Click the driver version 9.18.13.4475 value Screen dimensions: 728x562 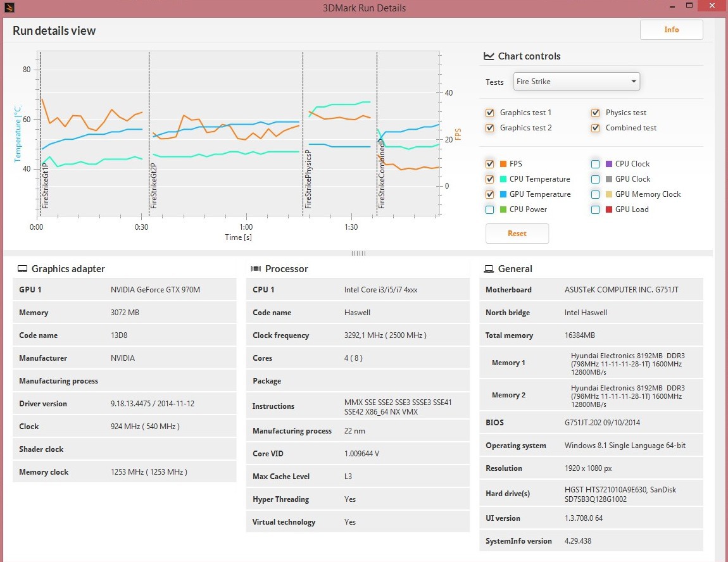[x=153, y=404]
